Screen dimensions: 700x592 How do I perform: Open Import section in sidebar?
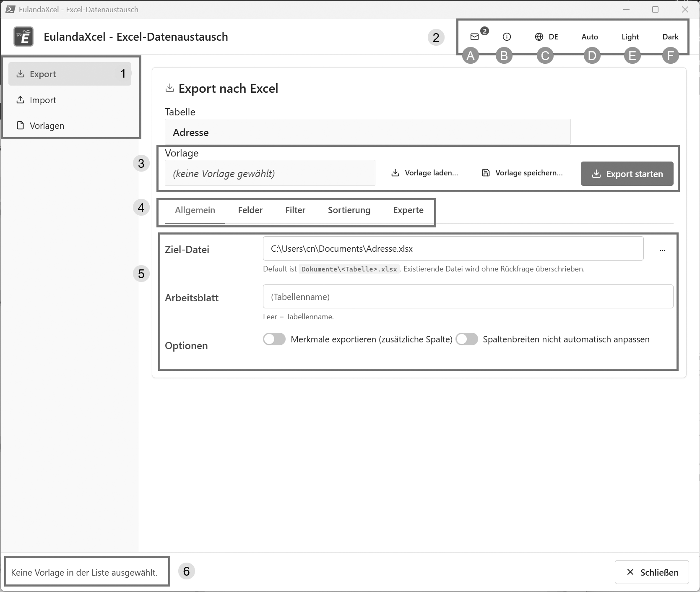point(70,100)
